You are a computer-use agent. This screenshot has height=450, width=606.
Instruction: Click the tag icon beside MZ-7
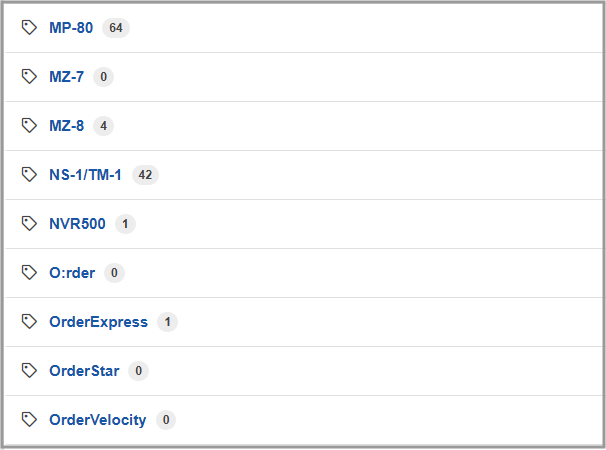30,77
